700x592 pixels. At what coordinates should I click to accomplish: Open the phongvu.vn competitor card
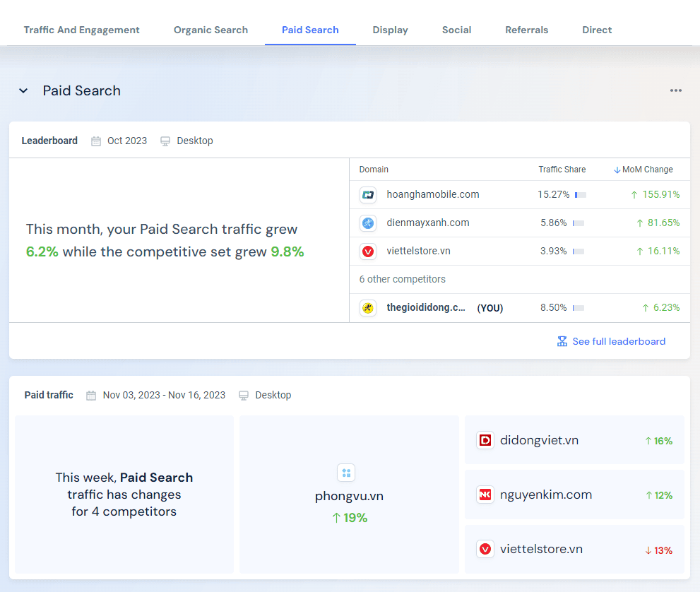pos(349,495)
